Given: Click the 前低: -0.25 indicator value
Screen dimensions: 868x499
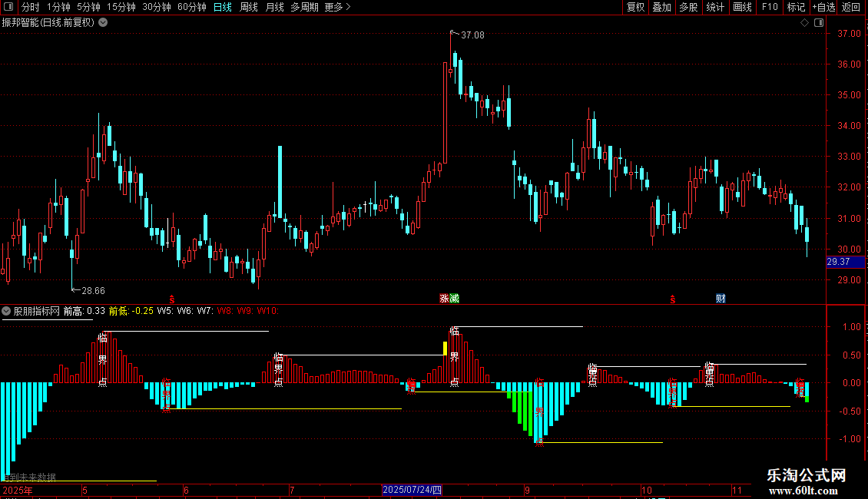Looking at the screenshot, I should point(131,311).
